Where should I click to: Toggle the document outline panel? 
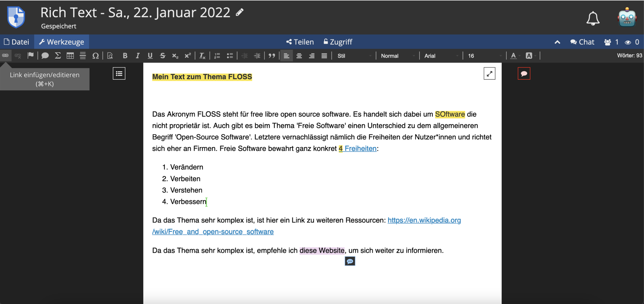click(x=119, y=73)
